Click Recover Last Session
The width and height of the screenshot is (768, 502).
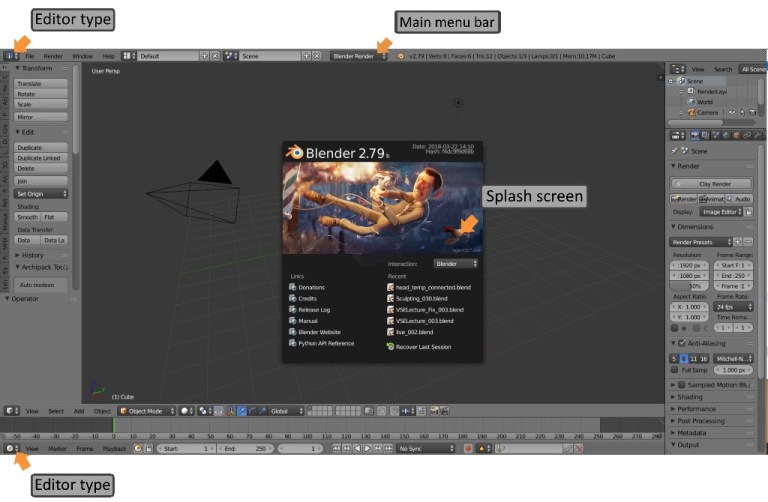point(419,347)
